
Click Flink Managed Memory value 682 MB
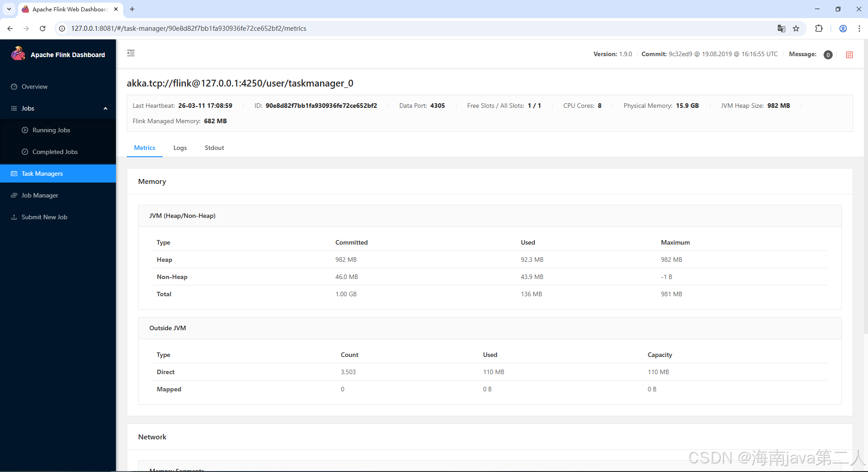[216, 121]
